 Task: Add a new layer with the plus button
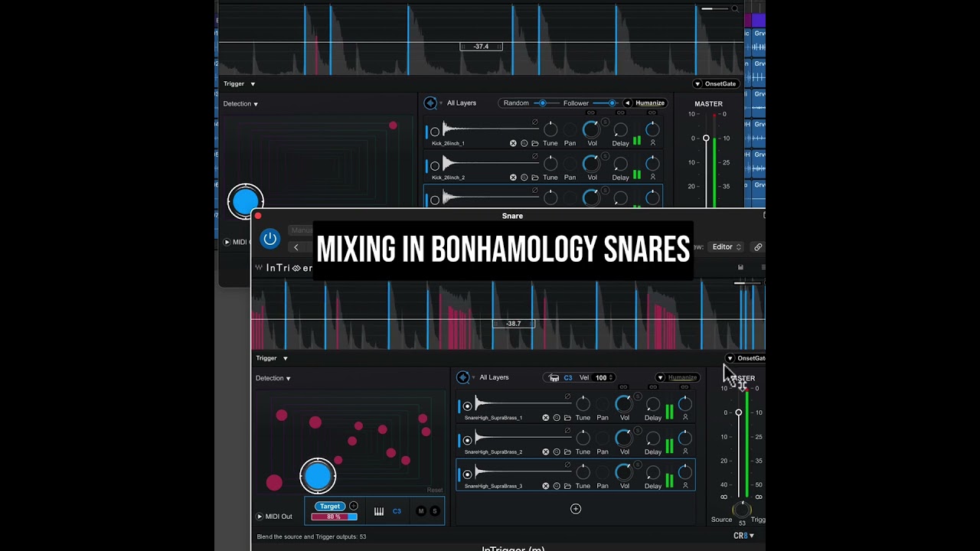(x=576, y=509)
